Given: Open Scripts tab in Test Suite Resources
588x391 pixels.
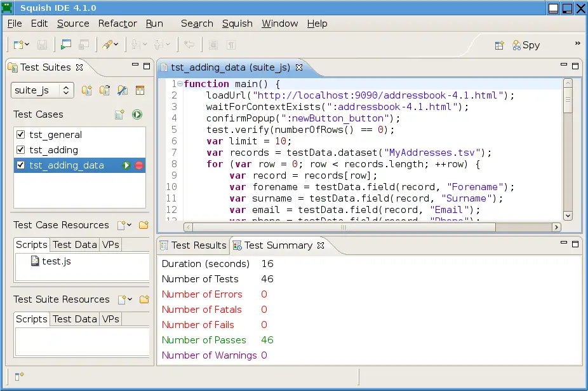Looking at the screenshot, I should [x=32, y=319].
